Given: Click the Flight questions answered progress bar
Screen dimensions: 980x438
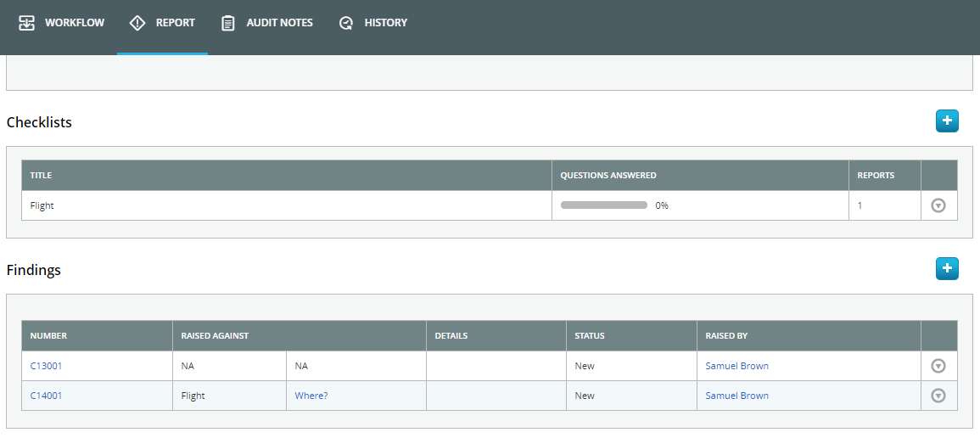Looking at the screenshot, I should (604, 205).
